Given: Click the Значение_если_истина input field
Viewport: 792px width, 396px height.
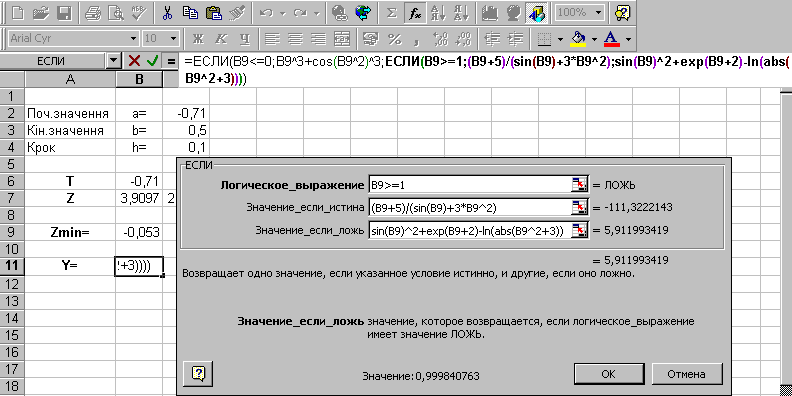Looking at the screenshot, I should coord(469,208).
